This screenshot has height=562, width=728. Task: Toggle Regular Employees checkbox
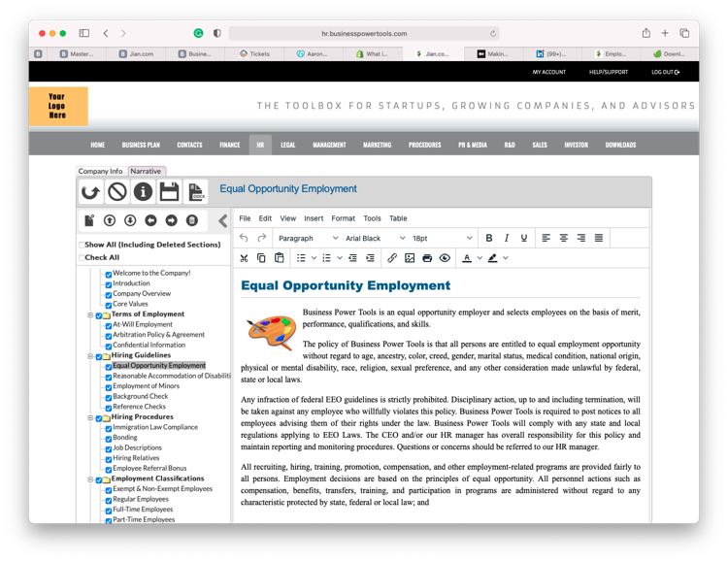click(x=108, y=500)
